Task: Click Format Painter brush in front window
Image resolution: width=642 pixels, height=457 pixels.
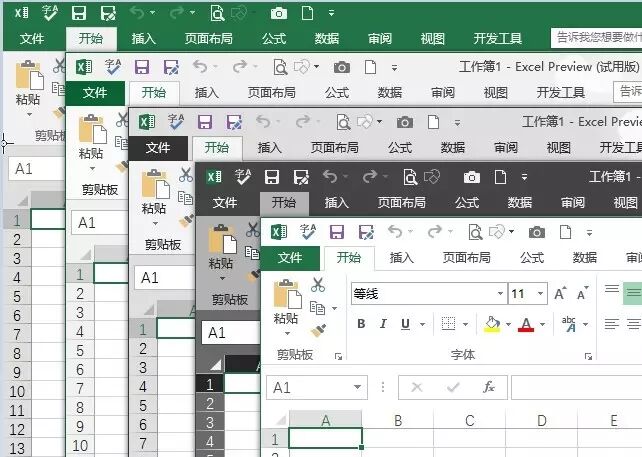Action: [x=318, y=330]
